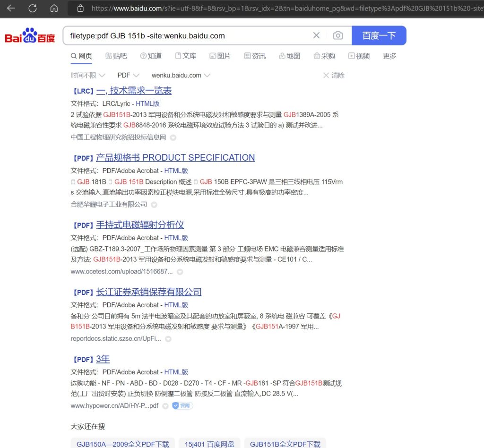Show 更多 search categories
484x448 pixels.
point(389,56)
